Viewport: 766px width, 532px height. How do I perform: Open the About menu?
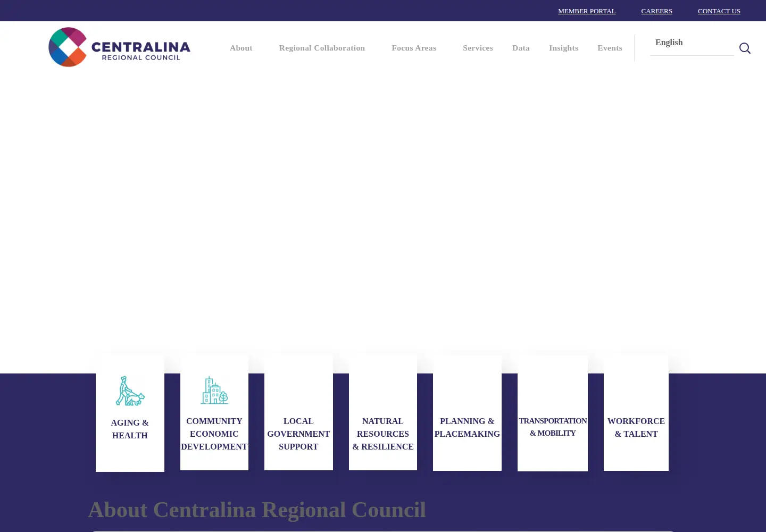pos(241,48)
